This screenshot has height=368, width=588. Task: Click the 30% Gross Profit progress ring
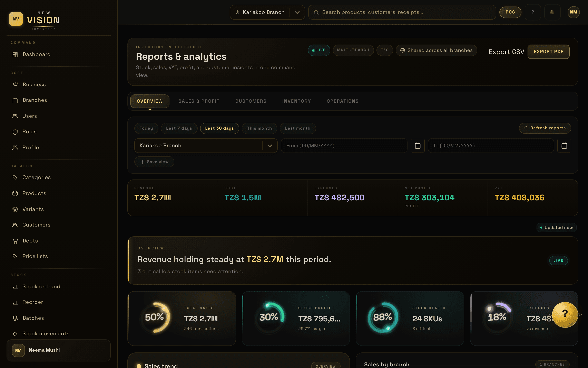tap(269, 317)
